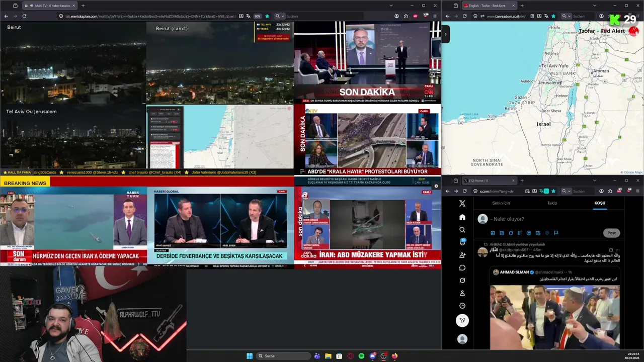The width and height of the screenshot is (644, 362).
Task: Go back in the Multi TV window
Action: coord(6,16)
